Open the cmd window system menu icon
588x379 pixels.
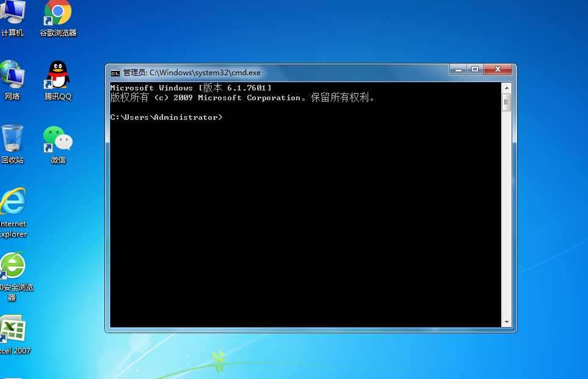115,73
